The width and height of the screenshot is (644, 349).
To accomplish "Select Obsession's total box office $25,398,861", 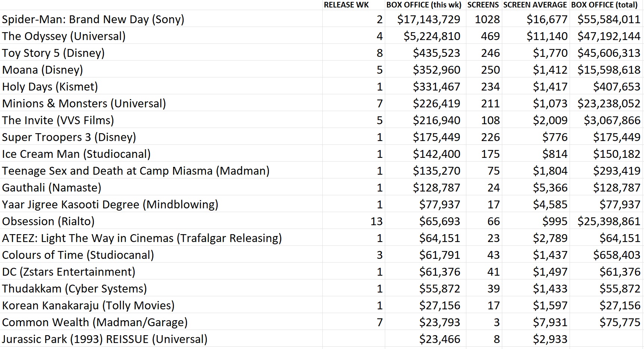I will (x=609, y=221).
